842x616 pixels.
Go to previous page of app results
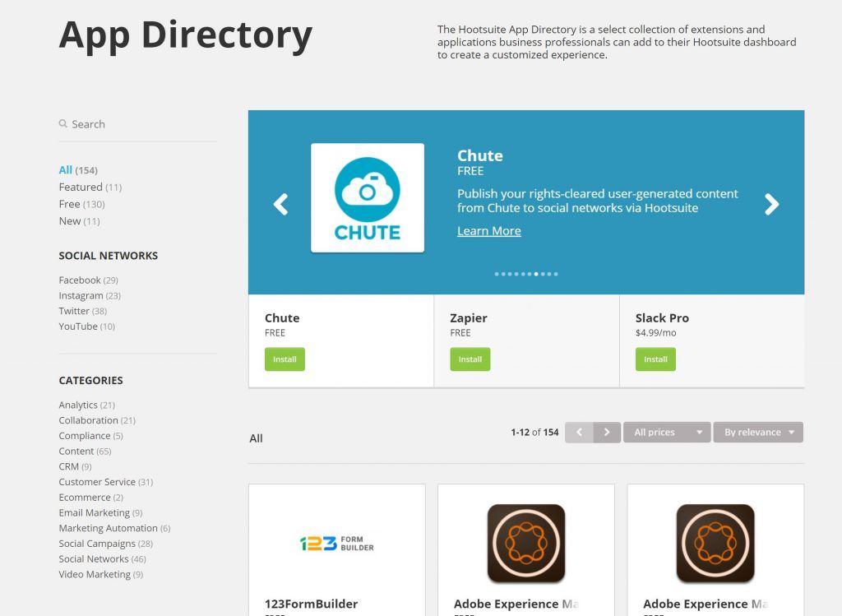coord(579,433)
